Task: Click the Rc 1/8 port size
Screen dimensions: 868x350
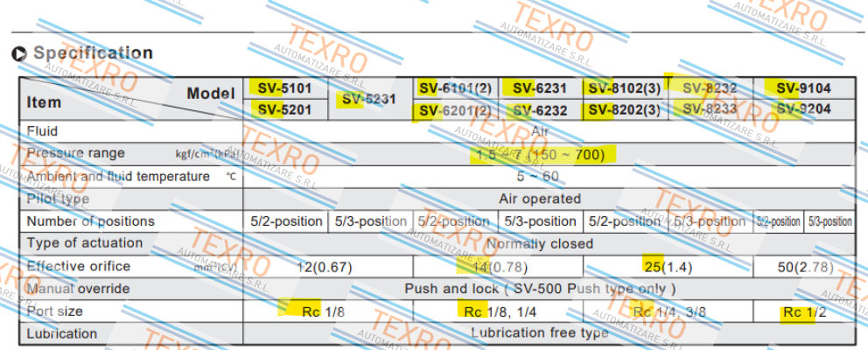Action: 323,311
